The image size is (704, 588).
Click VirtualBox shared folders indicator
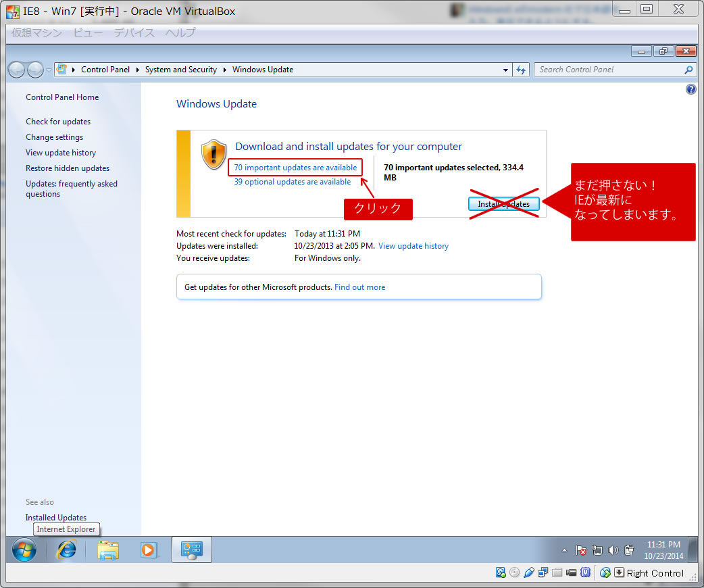point(557,572)
